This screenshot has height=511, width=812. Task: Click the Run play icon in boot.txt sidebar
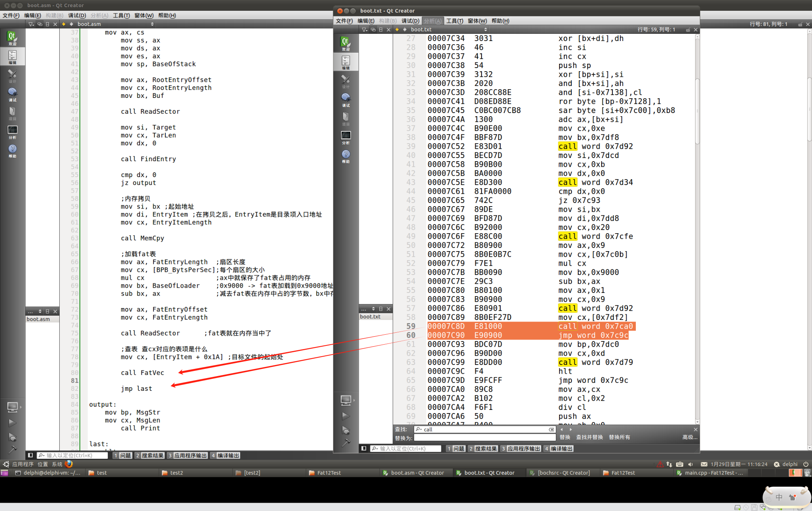346,416
